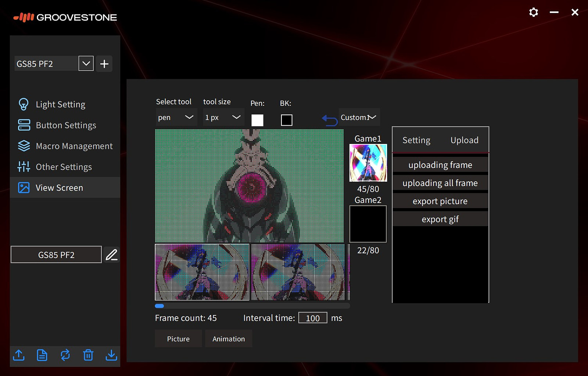Screen dimensions: 588x376
Task: Click the rename profile pencil icon
Action: [111, 254]
